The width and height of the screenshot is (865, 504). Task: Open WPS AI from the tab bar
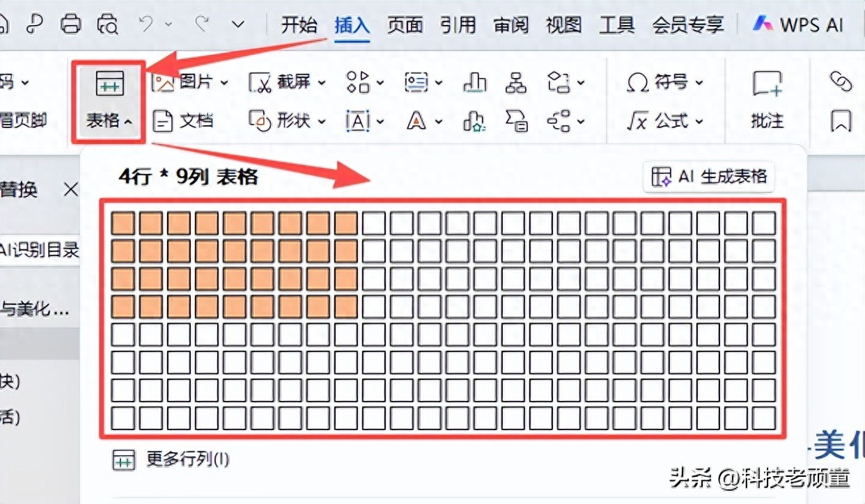click(798, 25)
